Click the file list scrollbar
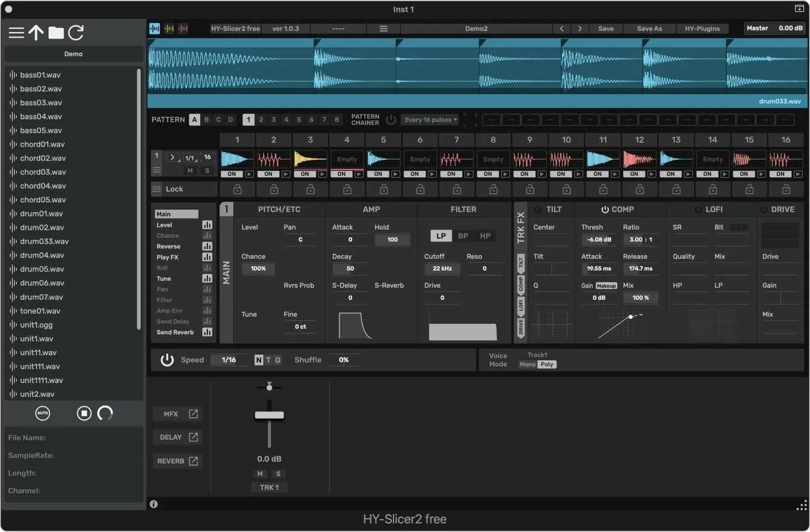This screenshot has width=810, height=532. pos(139,199)
